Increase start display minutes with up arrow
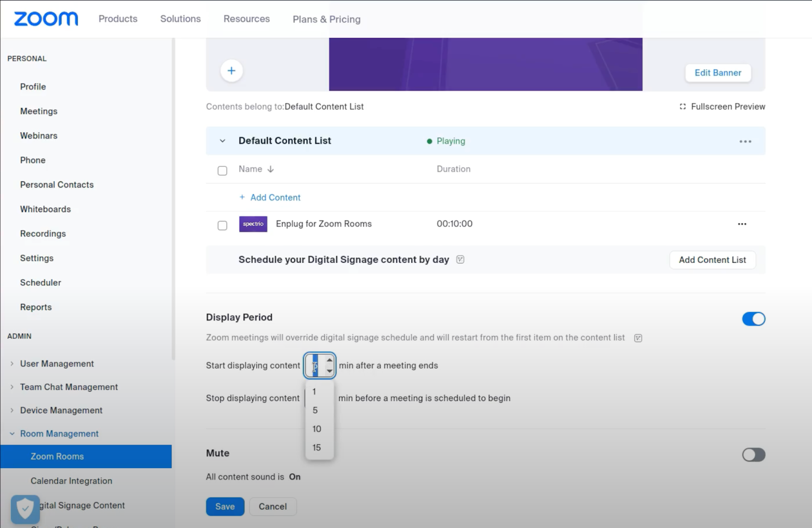The width and height of the screenshot is (812, 528). point(329,360)
